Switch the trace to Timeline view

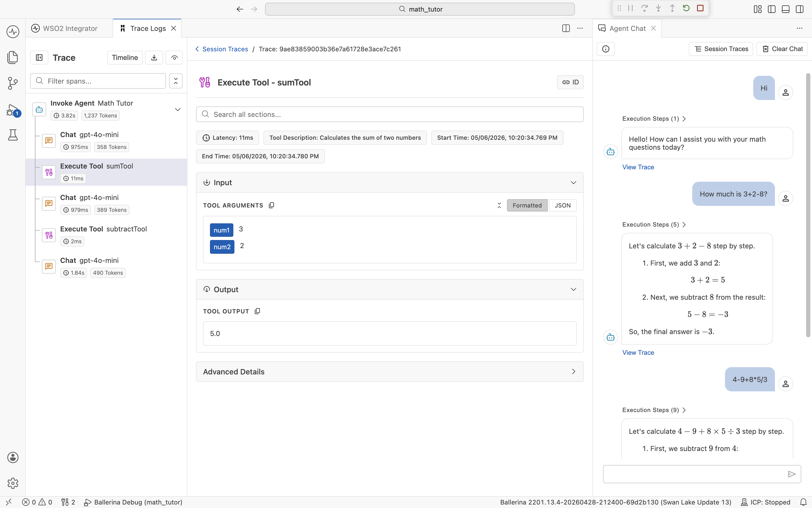coord(125,58)
